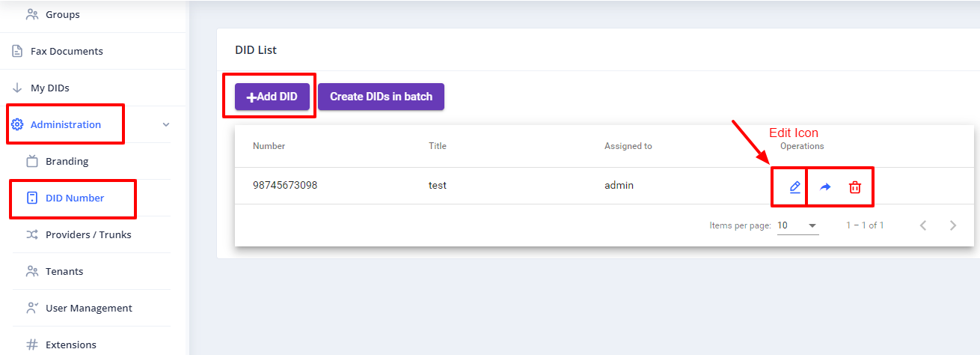The width and height of the screenshot is (980, 355).
Task: Open the Items per page dropdown
Action: [x=797, y=225]
